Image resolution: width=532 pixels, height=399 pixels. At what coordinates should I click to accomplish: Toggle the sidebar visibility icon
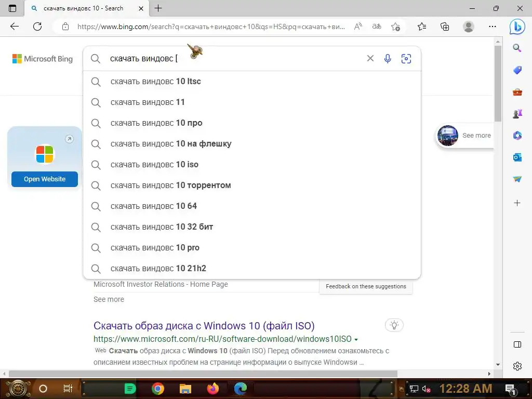(x=517, y=344)
